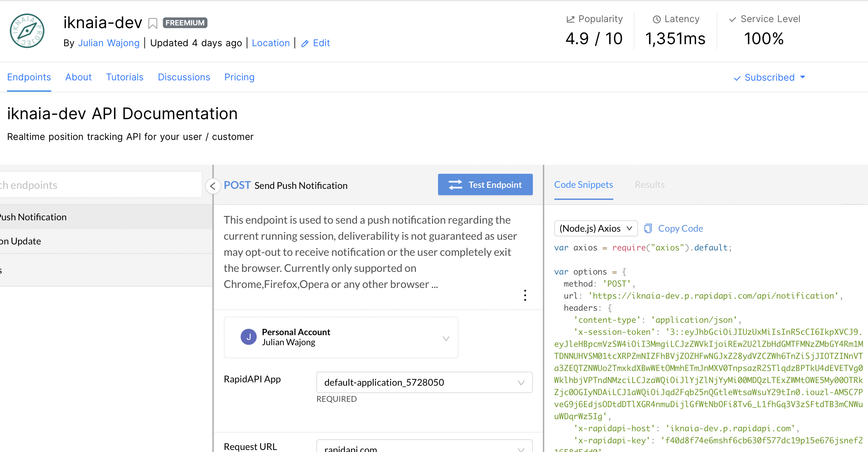Click the 'x-rapidapi-host' header key

pyautogui.click(x=615, y=429)
